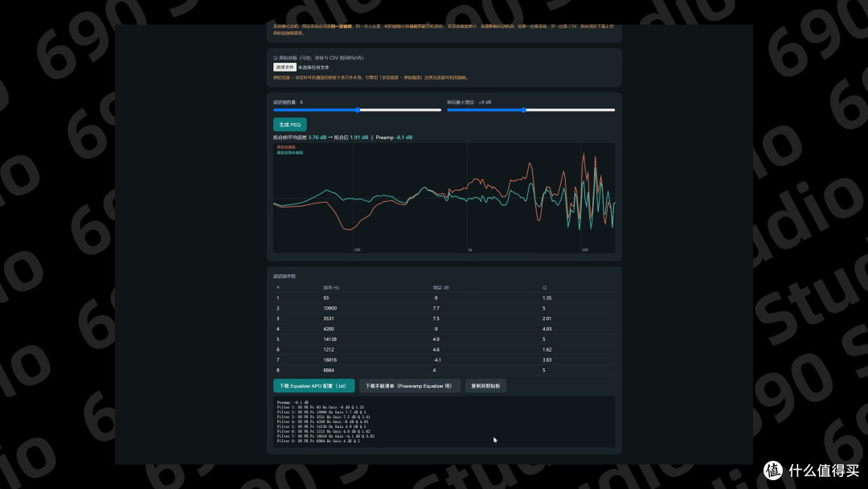Click the 生成 PEQ button

coord(290,125)
